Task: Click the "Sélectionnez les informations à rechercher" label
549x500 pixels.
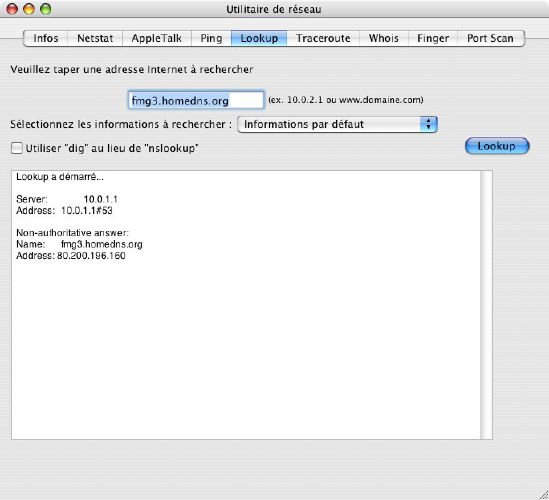Action: 121,124
